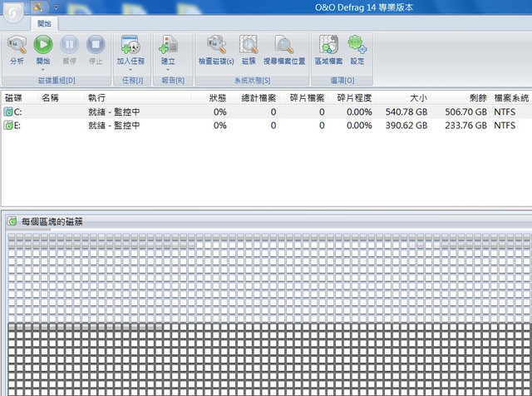The height and width of the screenshot is (396, 532).
Task: Click the 系統狀態[S] group label
Action: (x=252, y=81)
